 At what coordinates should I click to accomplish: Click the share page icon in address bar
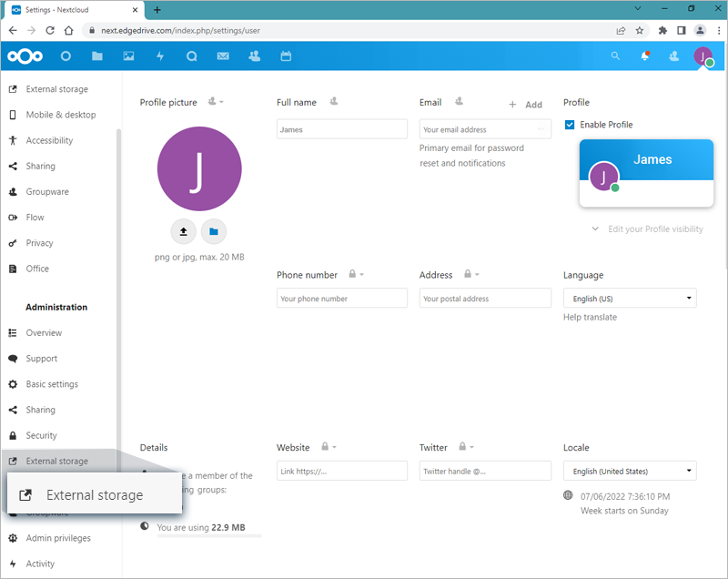621,31
